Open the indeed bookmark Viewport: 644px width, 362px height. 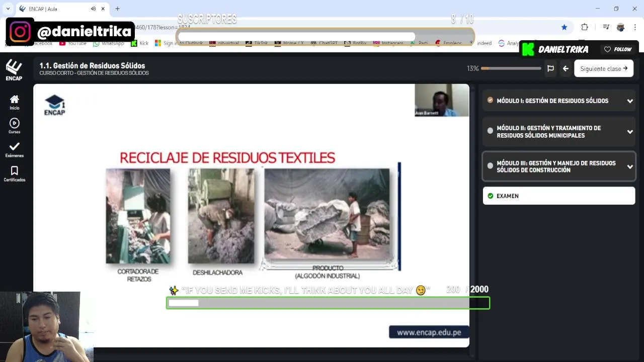point(480,43)
